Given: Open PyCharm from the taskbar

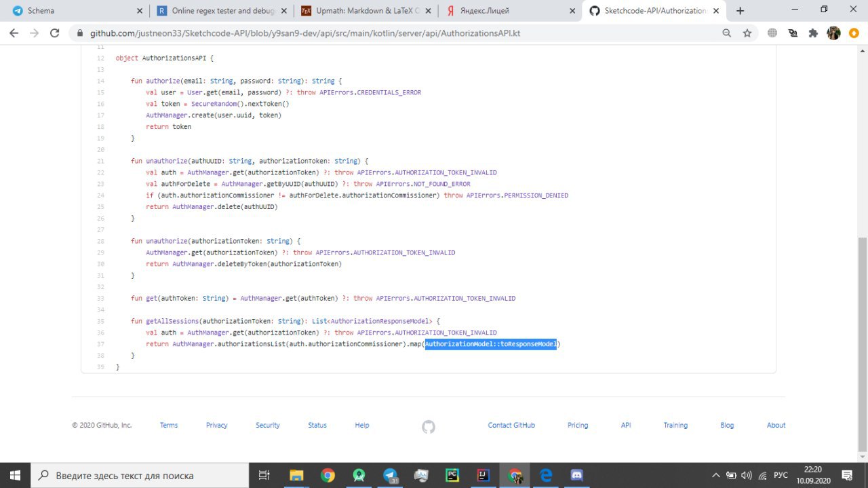Looking at the screenshot, I should click(452, 475).
